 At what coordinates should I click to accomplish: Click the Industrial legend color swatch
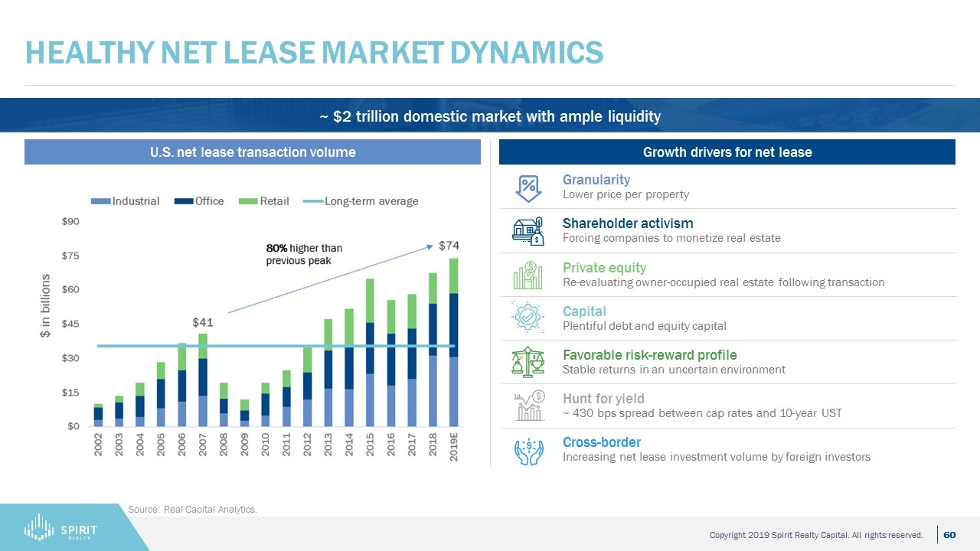coord(100,201)
